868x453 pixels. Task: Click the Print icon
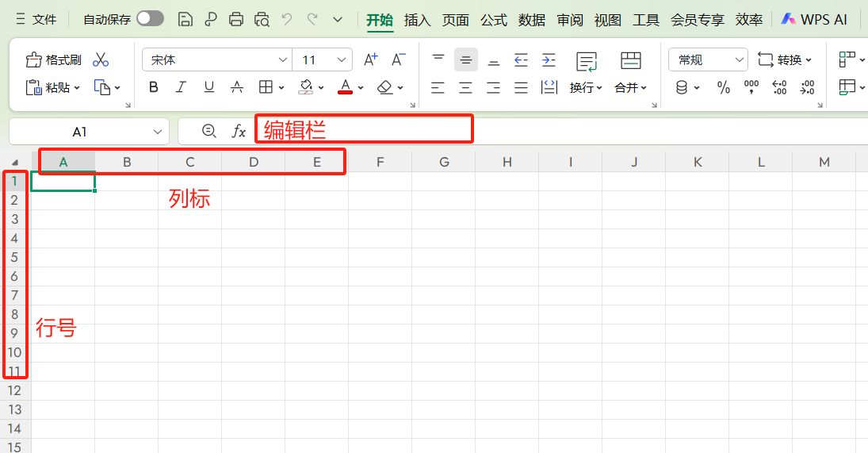[235, 19]
